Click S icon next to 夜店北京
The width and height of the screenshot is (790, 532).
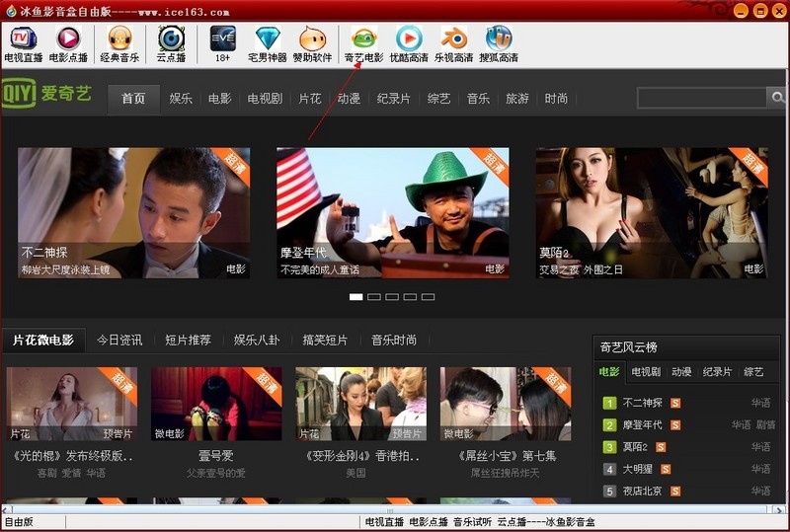tap(675, 491)
